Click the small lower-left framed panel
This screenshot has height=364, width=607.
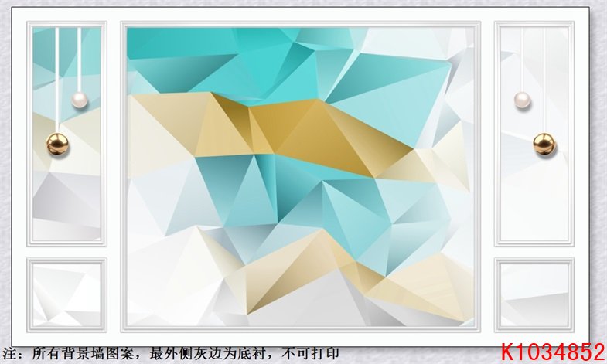[66, 294]
